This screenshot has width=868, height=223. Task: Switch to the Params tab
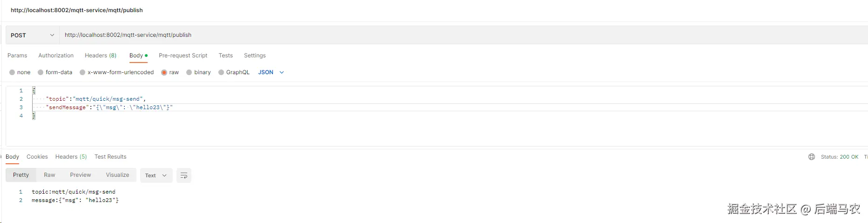(17, 56)
